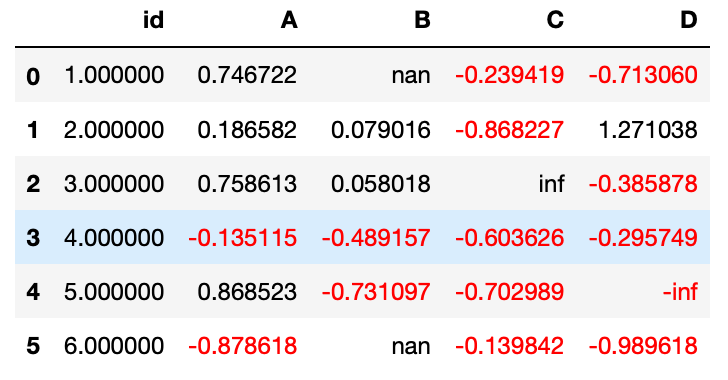Click red cell value -0.239419
Image resolution: width=728 pixels, height=380 pixels.
point(510,75)
